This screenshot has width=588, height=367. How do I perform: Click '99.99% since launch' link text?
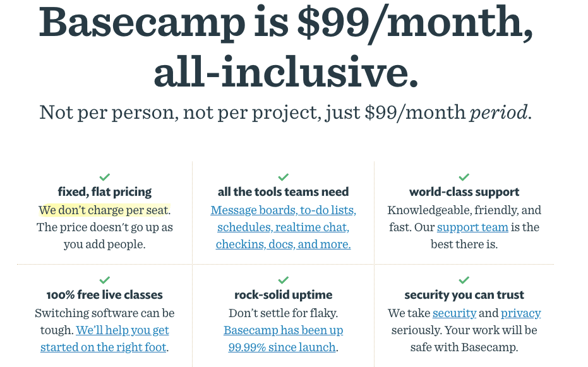pyautogui.click(x=282, y=347)
